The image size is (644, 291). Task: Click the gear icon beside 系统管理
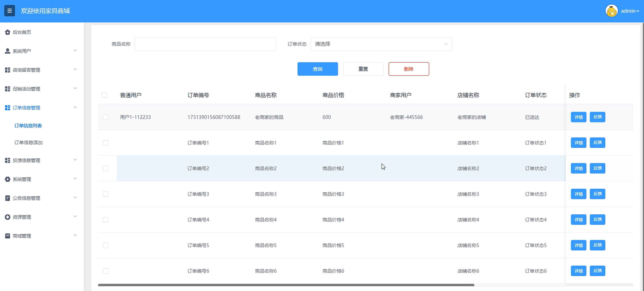tap(7, 179)
